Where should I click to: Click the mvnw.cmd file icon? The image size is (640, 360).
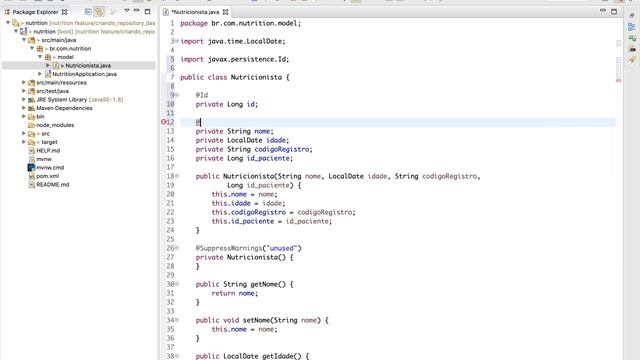pyautogui.click(x=31, y=167)
